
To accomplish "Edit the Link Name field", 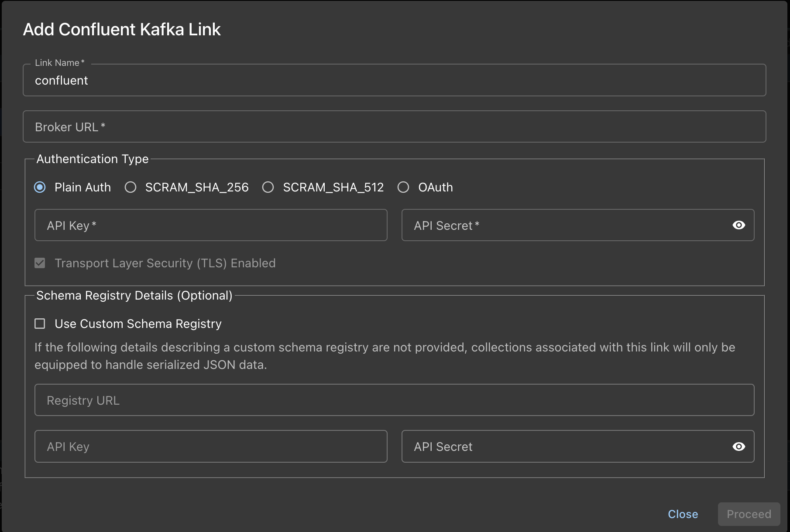I will (395, 80).
